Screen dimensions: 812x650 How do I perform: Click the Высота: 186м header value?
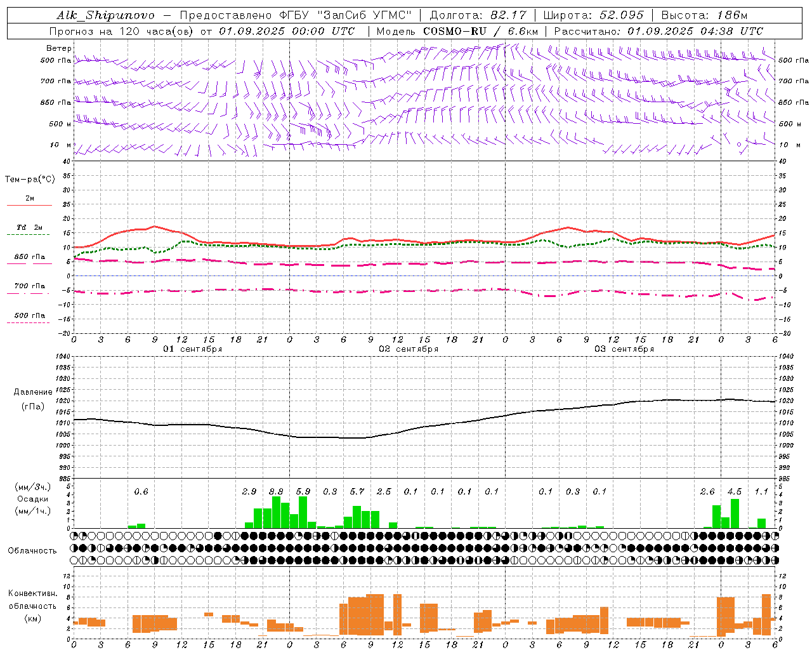tap(704, 15)
